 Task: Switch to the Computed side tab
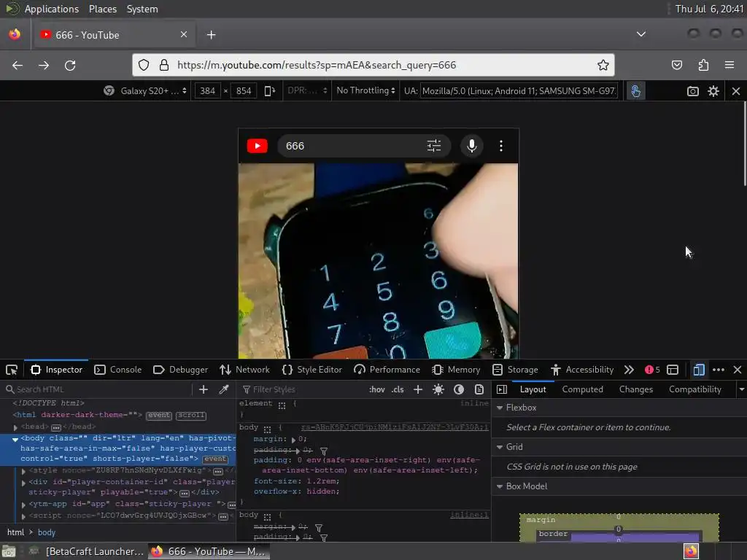(x=583, y=389)
